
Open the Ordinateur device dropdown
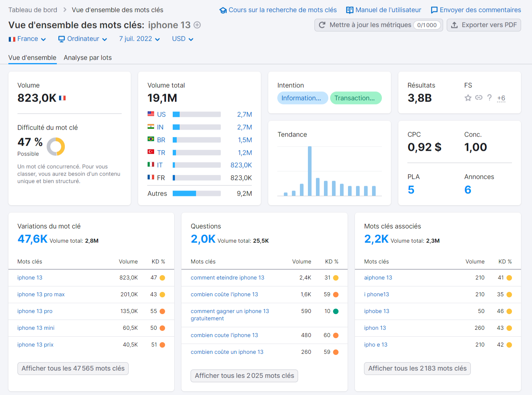[x=83, y=39]
